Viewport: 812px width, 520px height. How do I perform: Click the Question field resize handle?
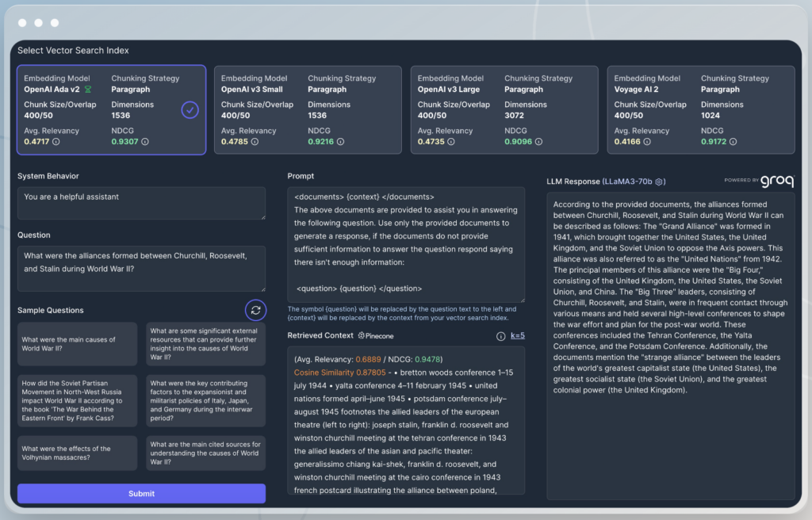[x=263, y=289]
